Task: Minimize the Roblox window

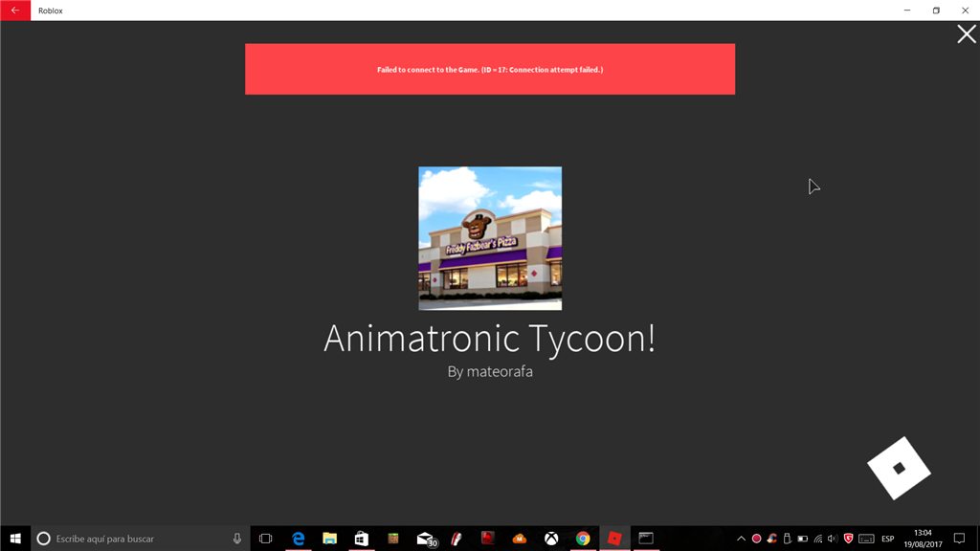Action: click(907, 11)
